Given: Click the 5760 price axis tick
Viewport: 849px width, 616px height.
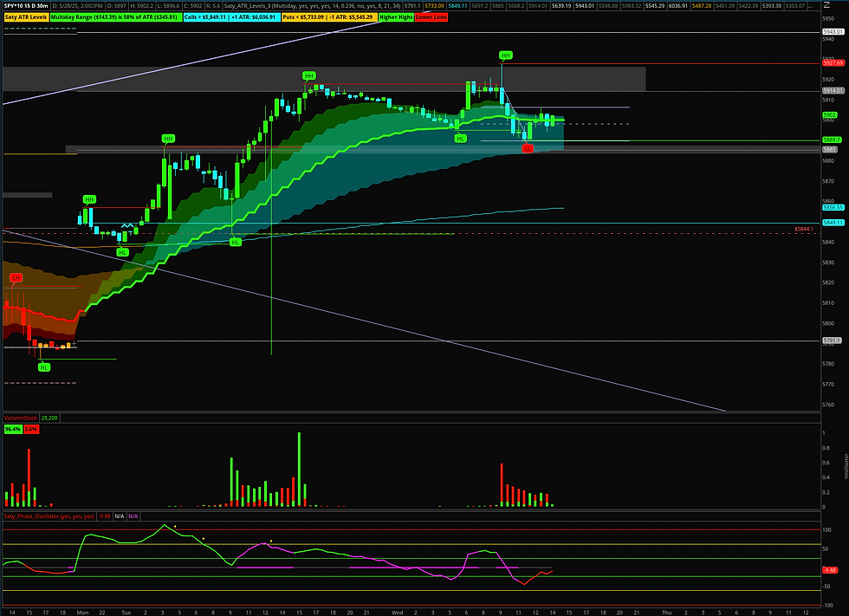Looking at the screenshot, I should click(x=828, y=405).
